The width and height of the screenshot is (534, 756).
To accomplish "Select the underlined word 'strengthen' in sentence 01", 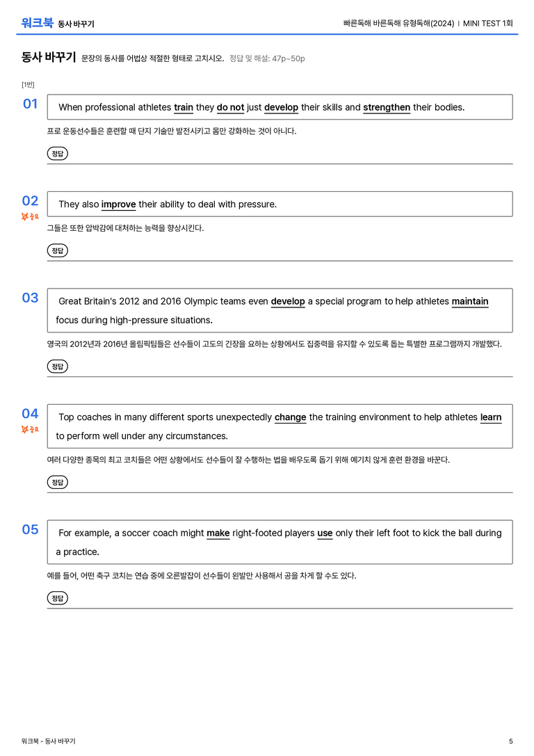I will click(387, 108).
